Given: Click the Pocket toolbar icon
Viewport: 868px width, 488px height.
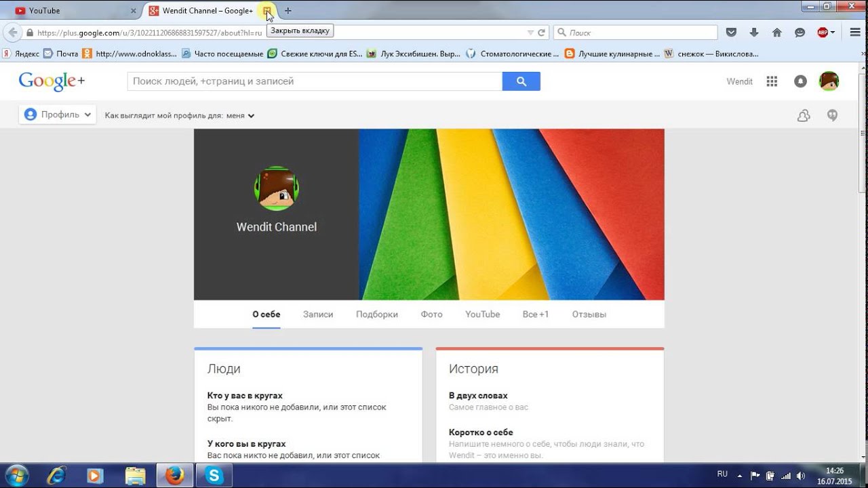Looking at the screenshot, I should (731, 32).
